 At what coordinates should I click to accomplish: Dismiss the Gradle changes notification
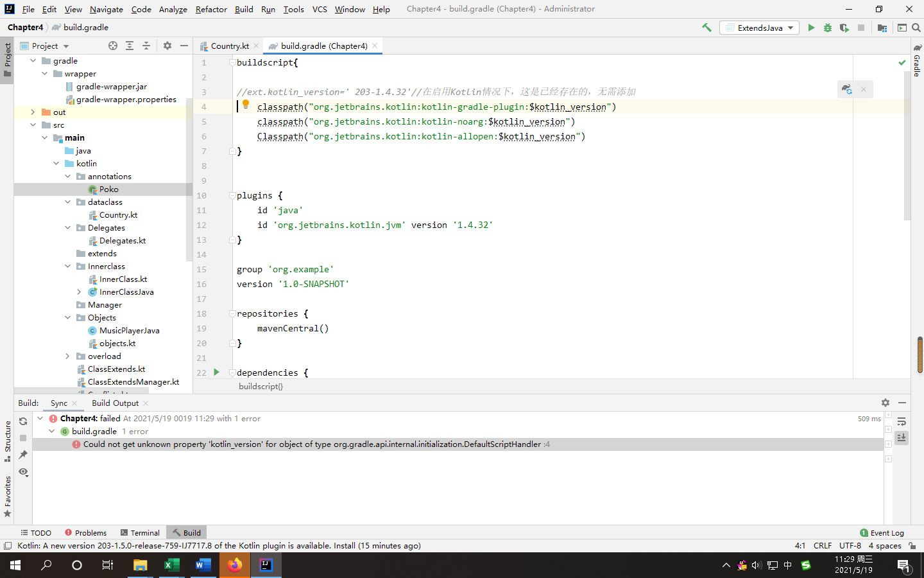[x=864, y=89]
